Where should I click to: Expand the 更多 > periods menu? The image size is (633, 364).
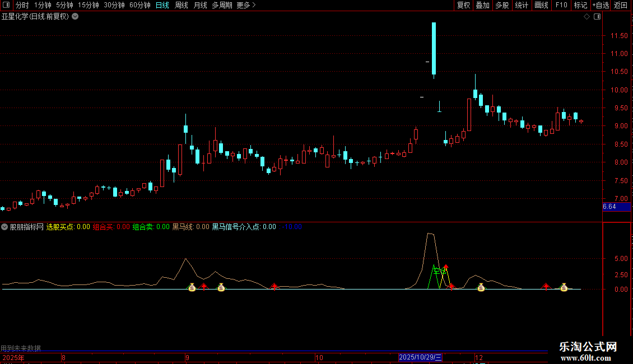(246, 5)
